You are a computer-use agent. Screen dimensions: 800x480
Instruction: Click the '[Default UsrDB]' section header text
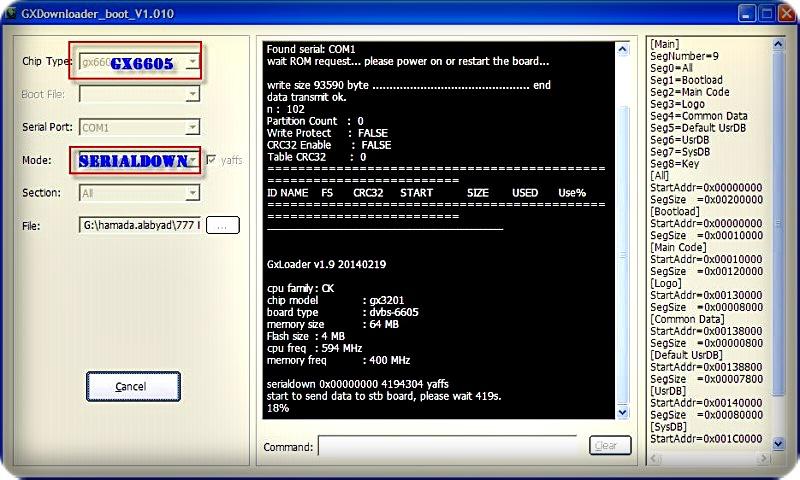click(x=686, y=355)
